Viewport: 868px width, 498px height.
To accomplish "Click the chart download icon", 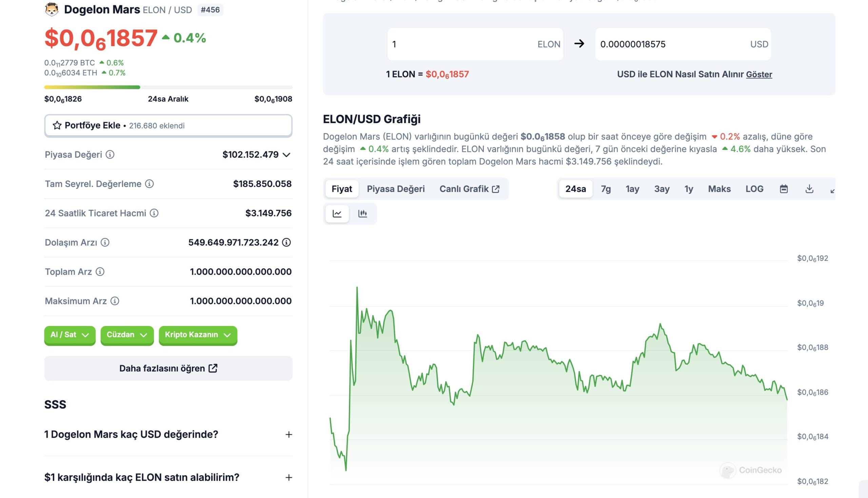I will tap(809, 189).
